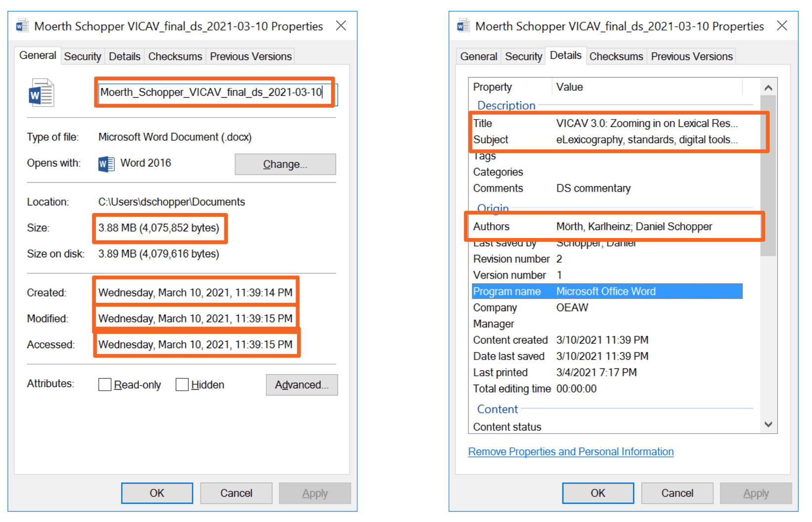Toggle the Hidden attribute checkbox
The width and height of the screenshot is (812, 522).
click(x=182, y=385)
